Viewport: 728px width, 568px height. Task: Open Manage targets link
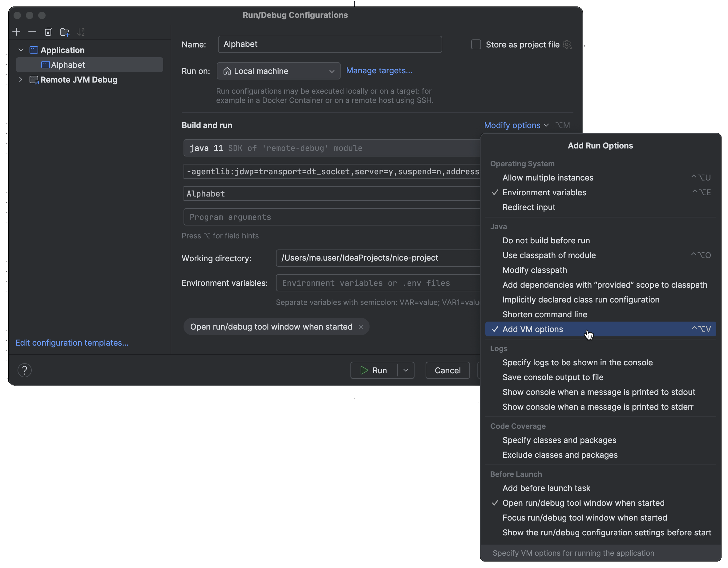[x=379, y=70]
